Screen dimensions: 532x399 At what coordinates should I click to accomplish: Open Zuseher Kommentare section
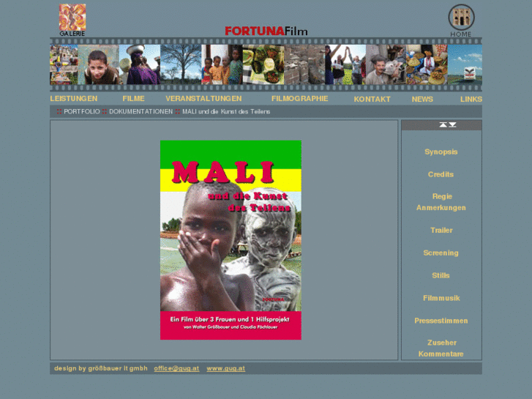click(441, 348)
